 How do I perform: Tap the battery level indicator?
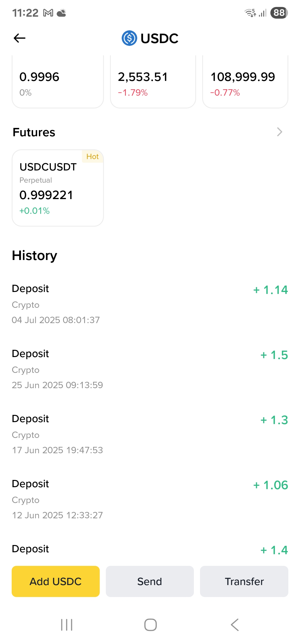pyautogui.click(x=279, y=13)
